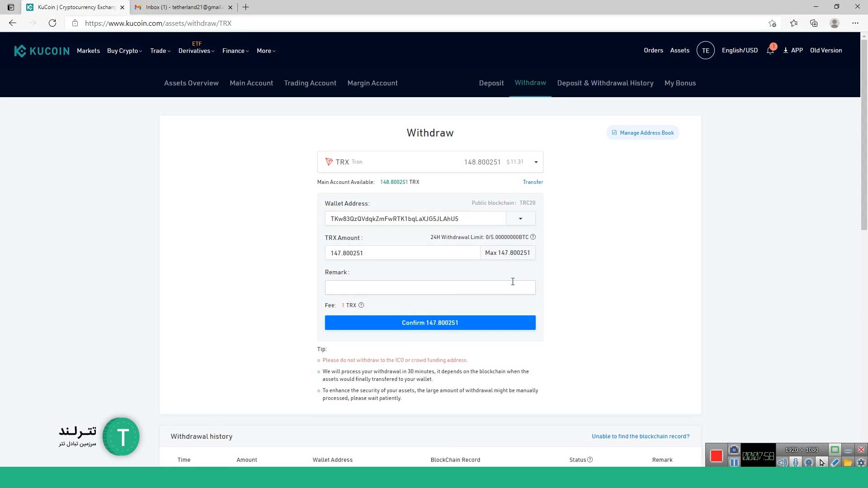Click the Confirm 147.800251 button
This screenshot has width=868, height=488.
click(x=430, y=323)
